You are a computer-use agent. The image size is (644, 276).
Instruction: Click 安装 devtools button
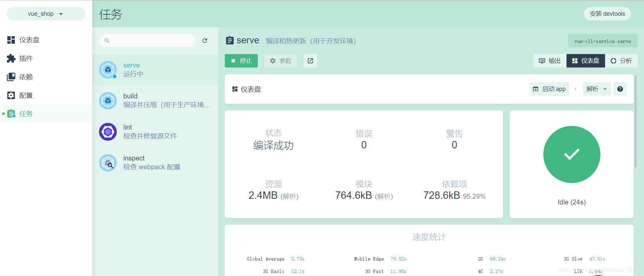click(x=607, y=14)
